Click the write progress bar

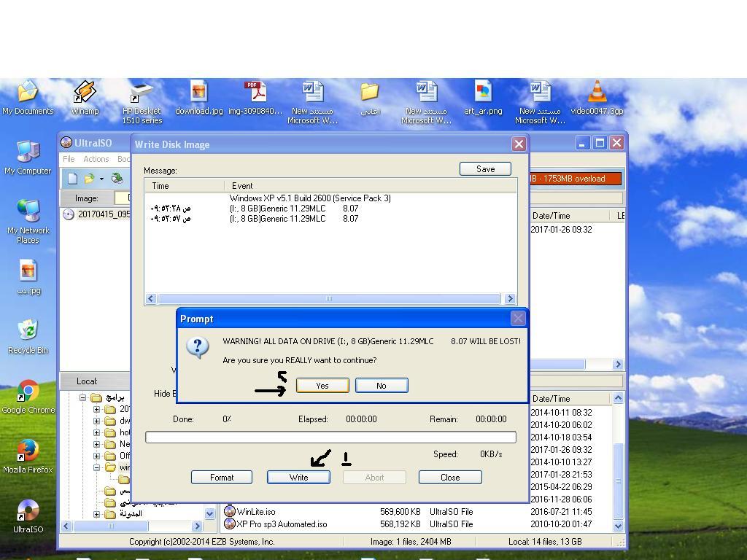(330, 437)
